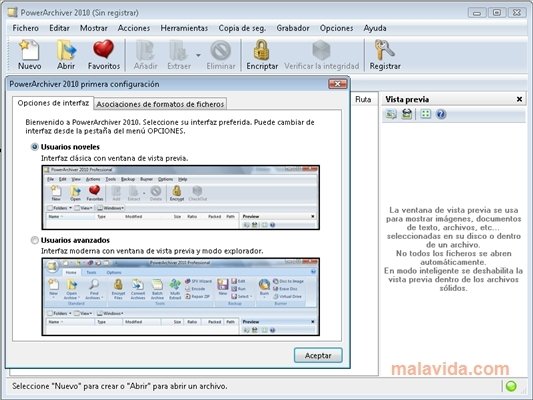Open the Opciones menu

click(336, 28)
